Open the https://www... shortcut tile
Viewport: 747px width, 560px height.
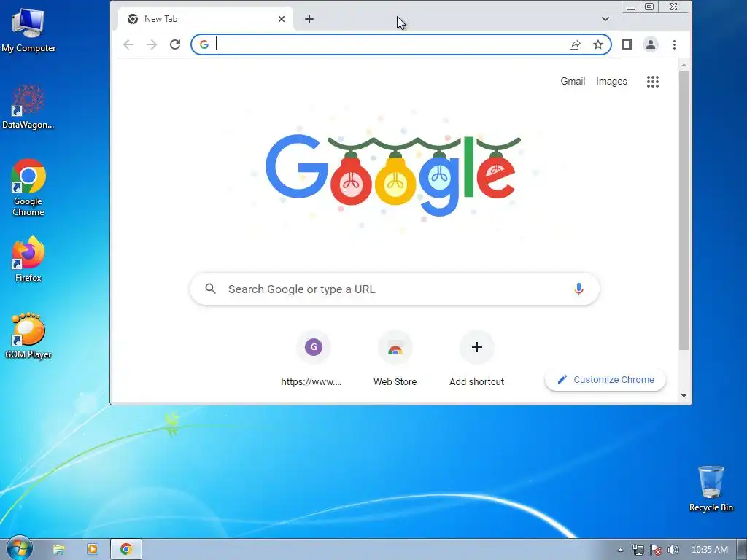pyautogui.click(x=313, y=359)
